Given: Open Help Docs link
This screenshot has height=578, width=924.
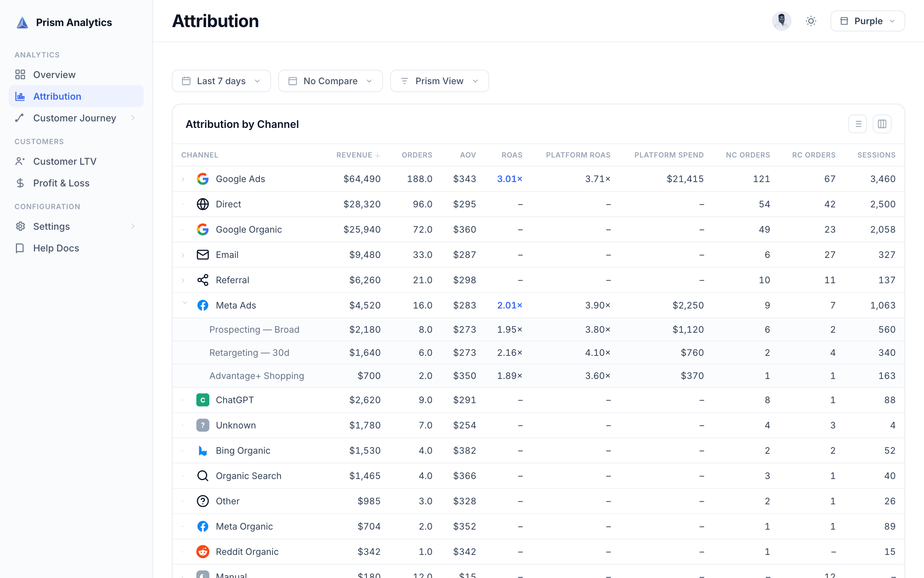Looking at the screenshot, I should [x=76, y=248].
